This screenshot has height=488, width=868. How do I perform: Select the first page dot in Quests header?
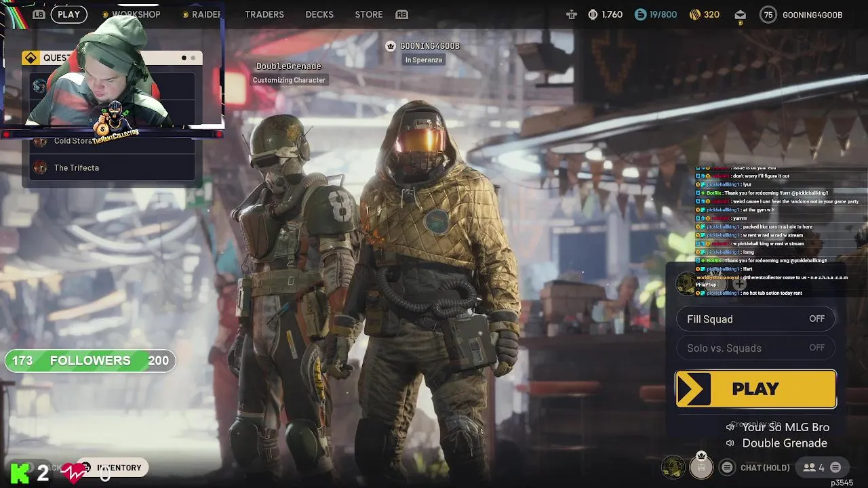tap(184, 58)
